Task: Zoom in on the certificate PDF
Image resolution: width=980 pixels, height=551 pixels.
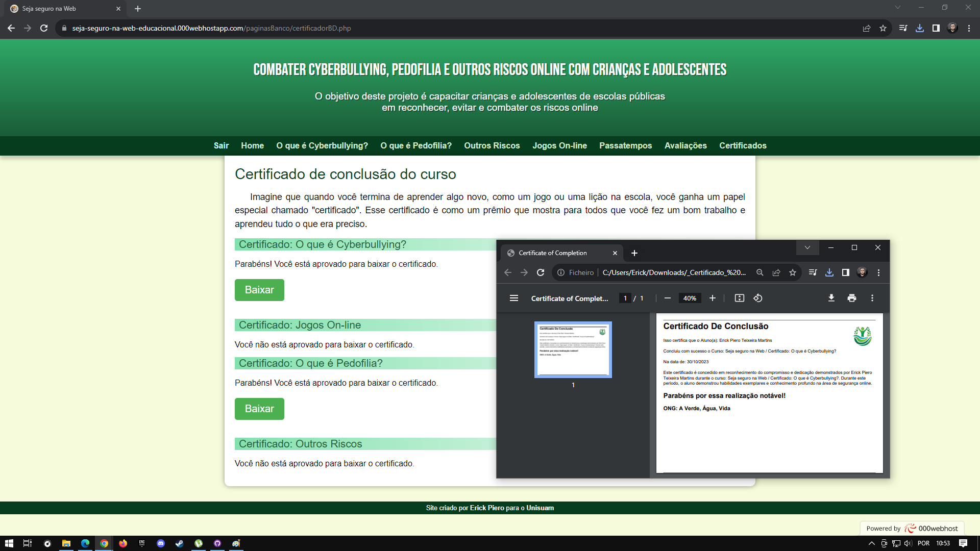Action: click(713, 298)
